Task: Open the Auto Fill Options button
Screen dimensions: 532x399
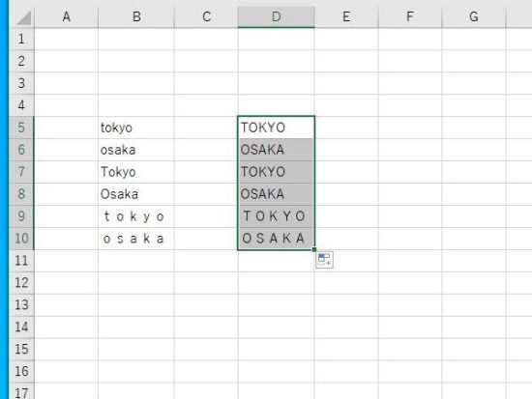Action: 324,260
